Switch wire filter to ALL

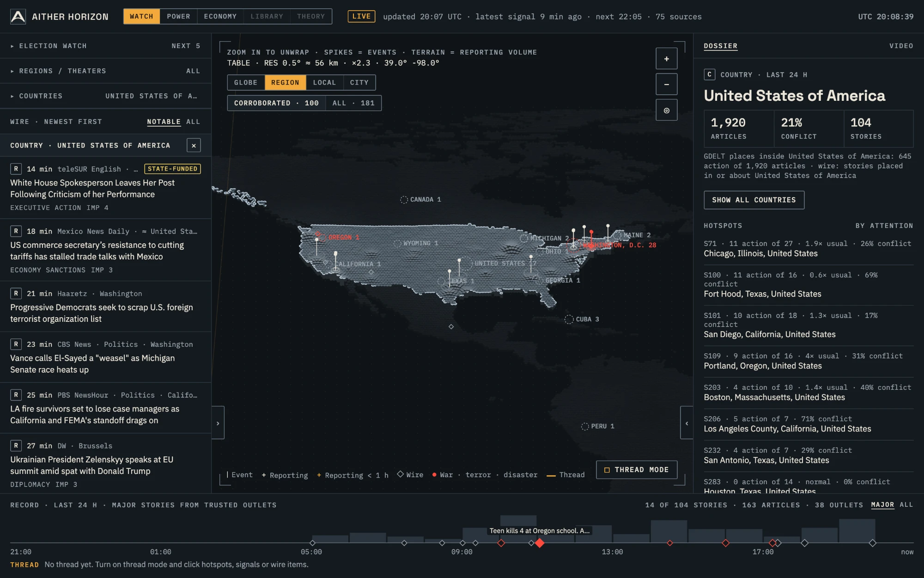193,122
